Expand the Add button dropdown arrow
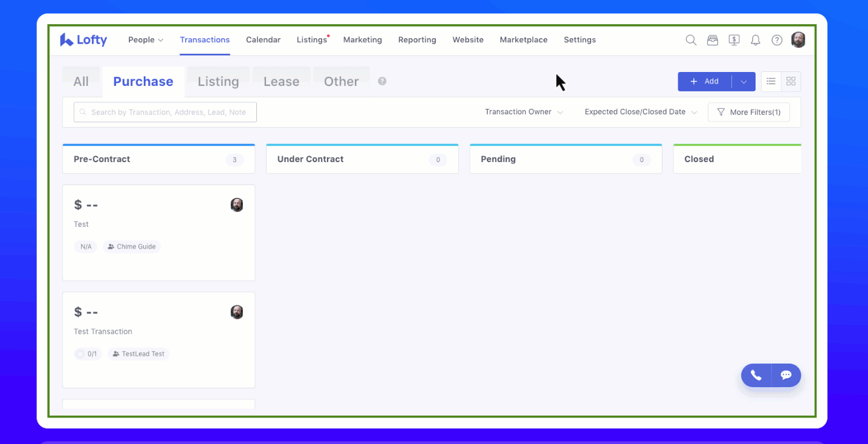The height and width of the screenshot is (444, 868). click(x=743, y=82)
